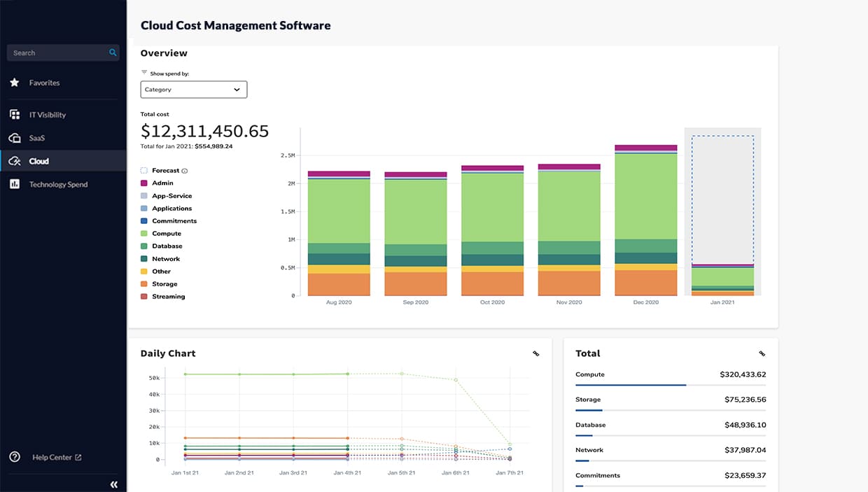
Task: Click the Favorites star icon
Action: click(14, 83)
